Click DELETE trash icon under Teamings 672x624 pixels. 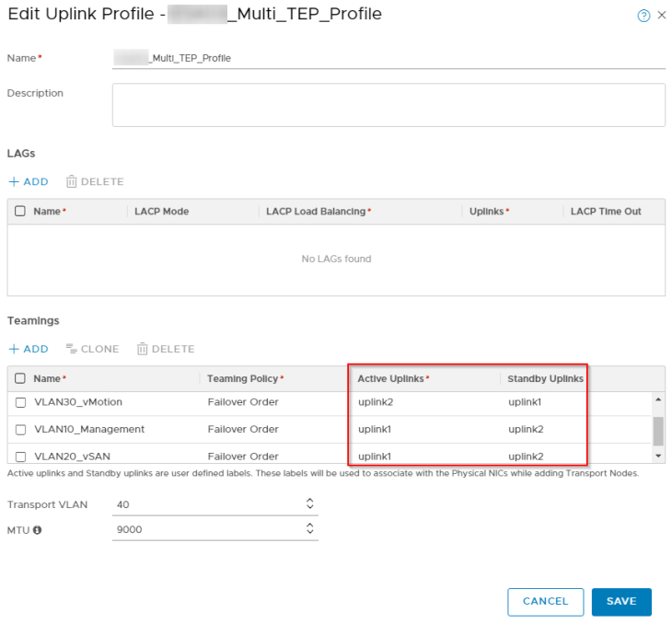(144, 349)
